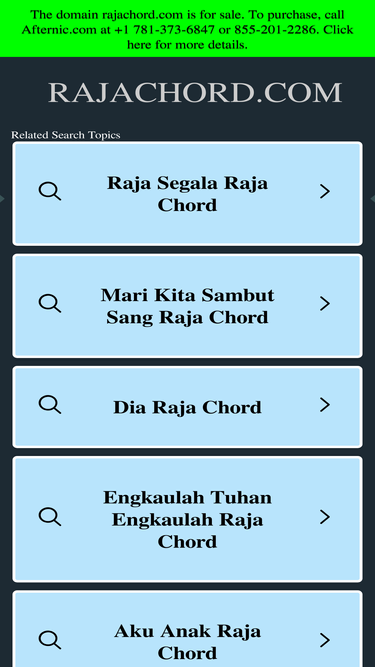The height and width of the screenshot is (667, 375).
Task: Click right chevron on Aku Anak Raja card
Action: (x=325, y=640)
